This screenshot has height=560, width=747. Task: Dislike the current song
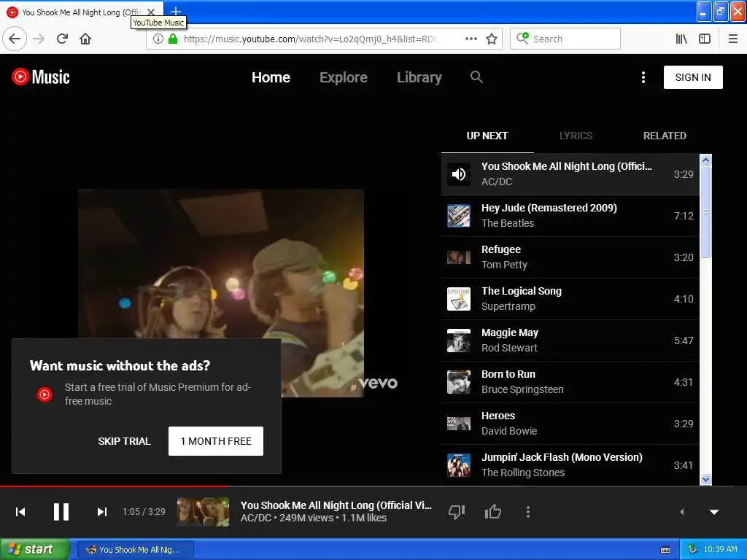click(457, 512)
